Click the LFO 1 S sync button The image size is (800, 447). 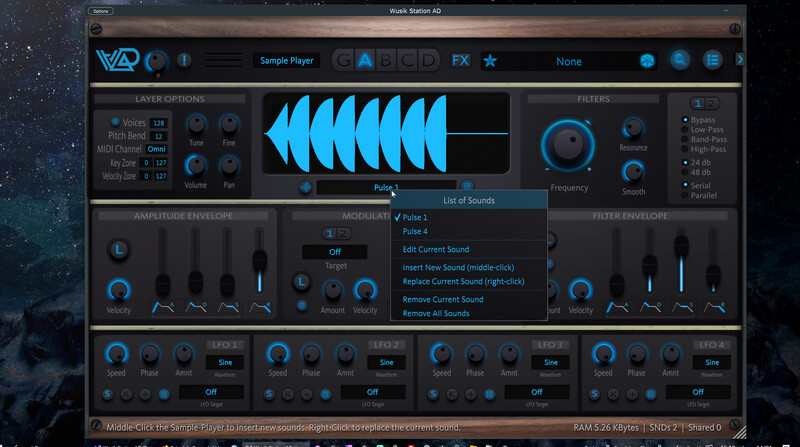[107, 394]
